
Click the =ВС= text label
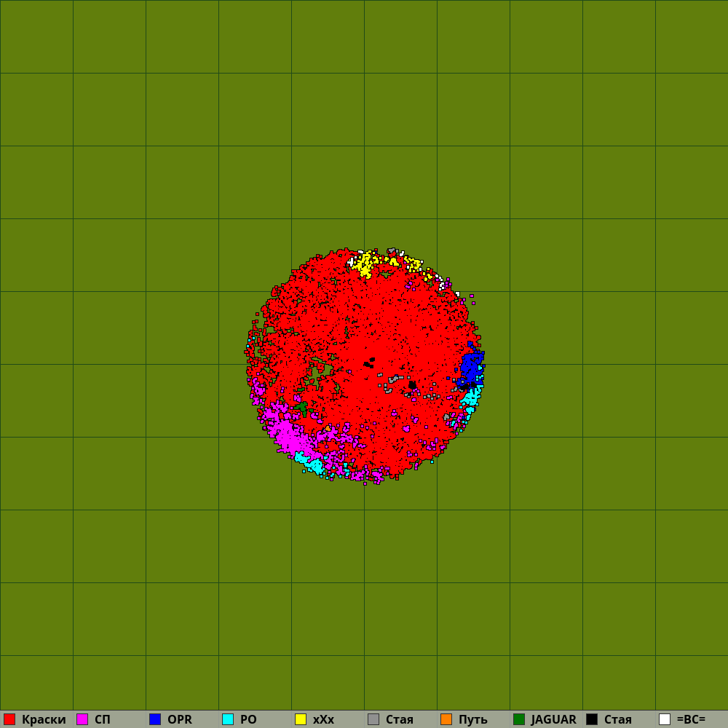coord(691,719)
